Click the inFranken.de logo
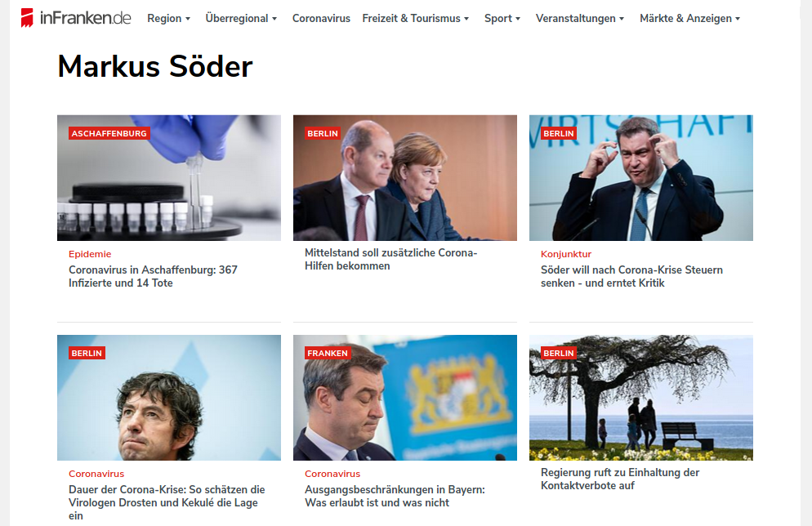 76,18
